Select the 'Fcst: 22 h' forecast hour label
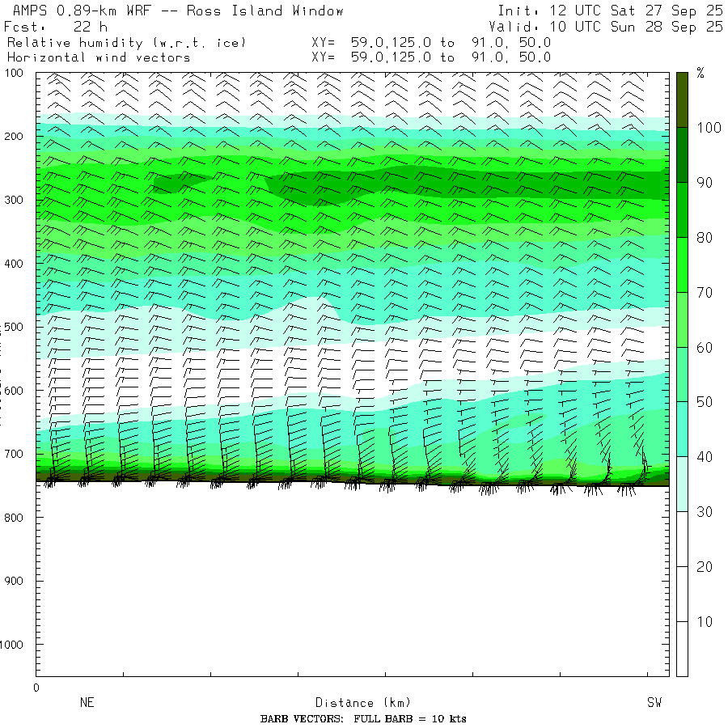 coord(56,27)
